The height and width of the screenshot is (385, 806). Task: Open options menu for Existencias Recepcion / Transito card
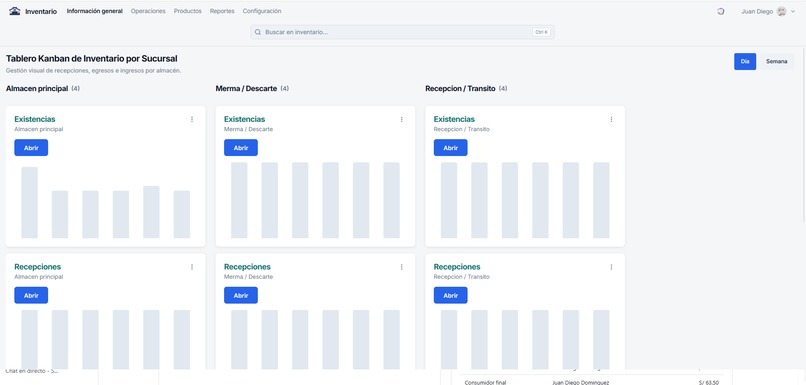click(x=612, y=119)
